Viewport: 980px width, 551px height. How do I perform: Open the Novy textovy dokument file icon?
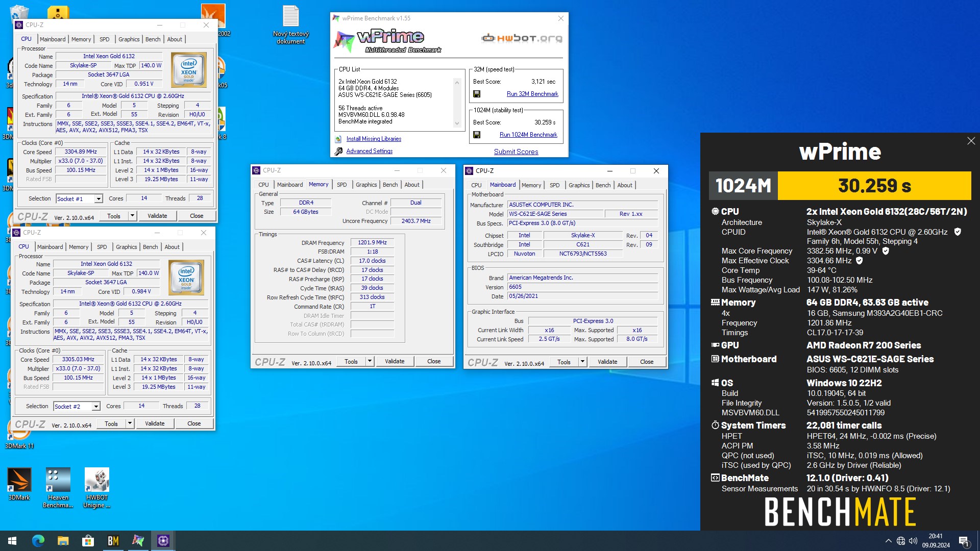291,24
